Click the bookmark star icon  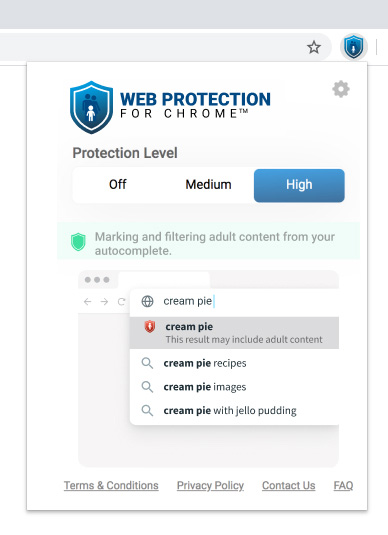(314, 47)
